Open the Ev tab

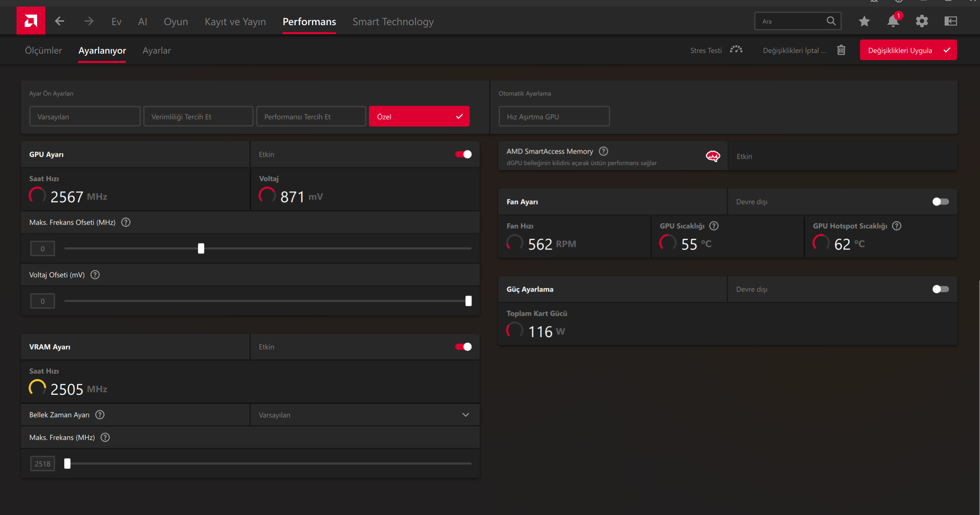[117, 21]
